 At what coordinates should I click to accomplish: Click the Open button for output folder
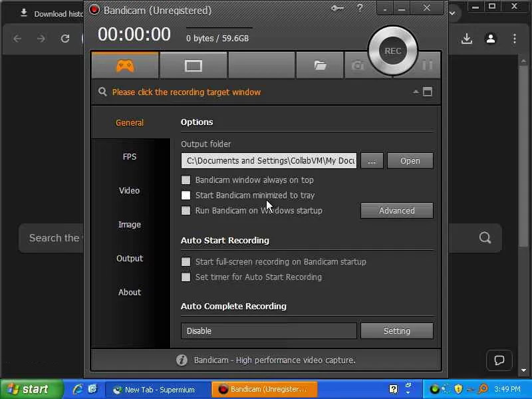coord(410,160)
